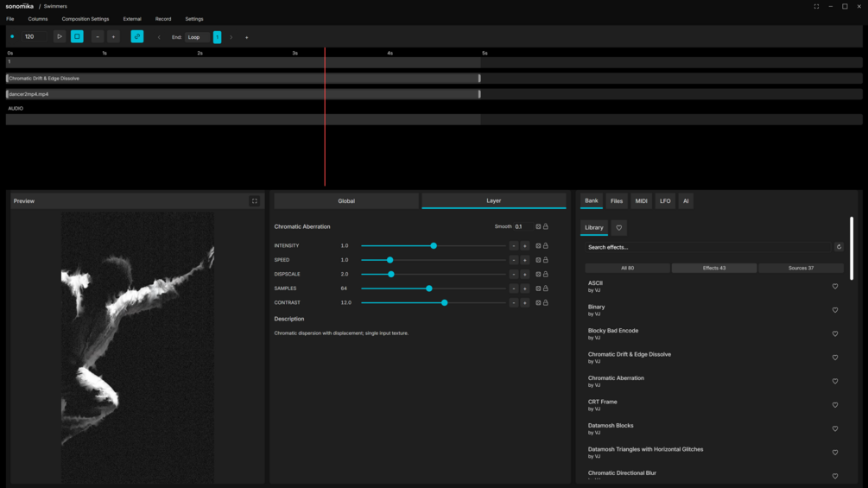The height and width of the screenshot is (488, 868).
Task: Favorite the Blocky Bad Encode heart
Action: [x=835, y=334]
